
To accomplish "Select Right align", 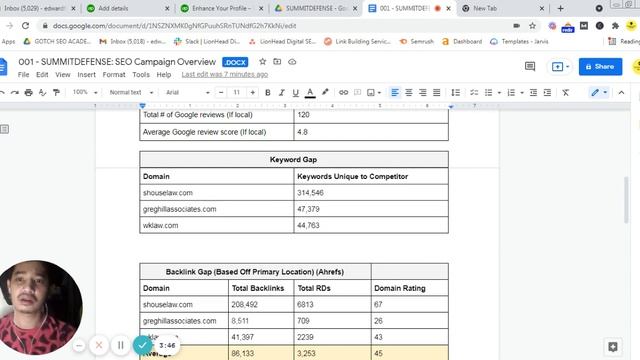I will [x=422, y=93].
